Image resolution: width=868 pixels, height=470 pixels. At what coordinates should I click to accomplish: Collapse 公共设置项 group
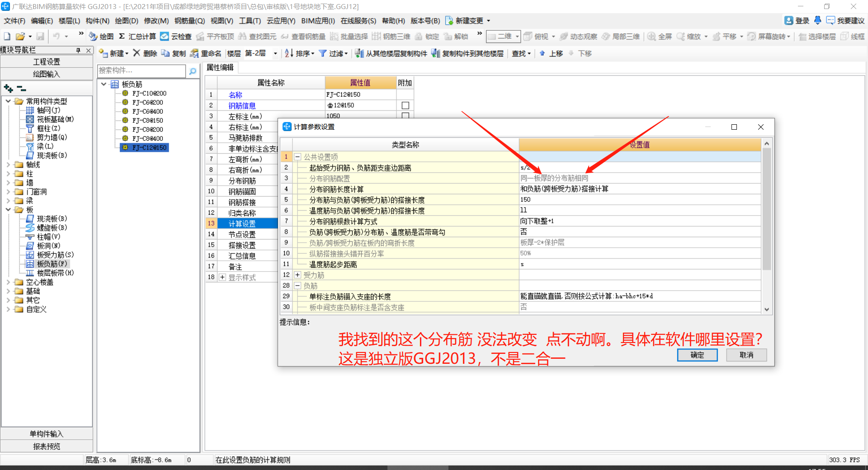click(x=297, y=157)
